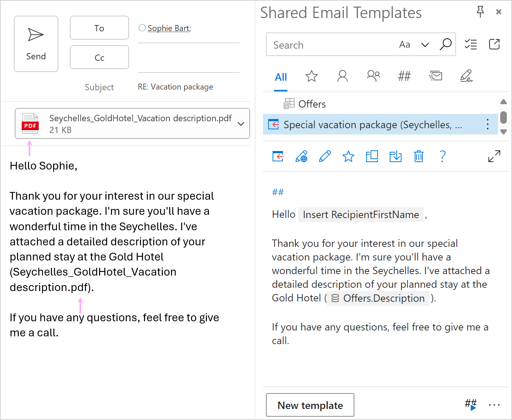The width and height of the screenshot is (512, 420).
Task: Click the Hello Sophie greeting line
Action: pyautogui.click(x=43, y=166)
